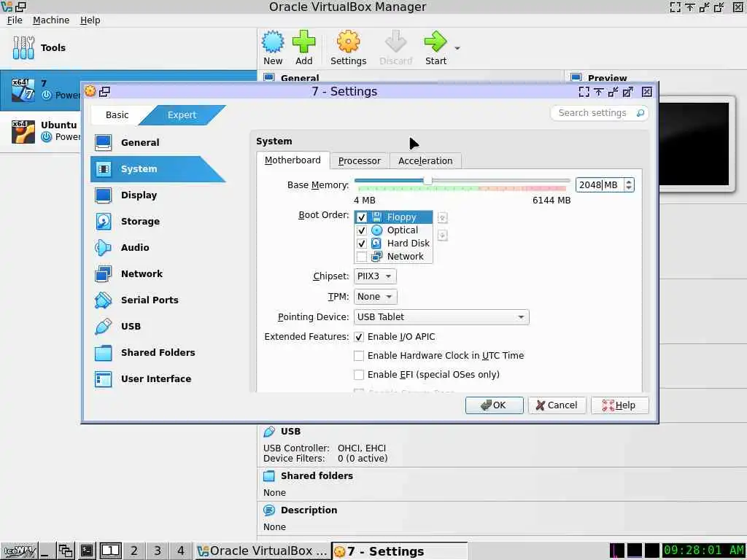The width and height of the screenshot is (747, 560).
Task: Open the Audio settings category
Action: 158,248
